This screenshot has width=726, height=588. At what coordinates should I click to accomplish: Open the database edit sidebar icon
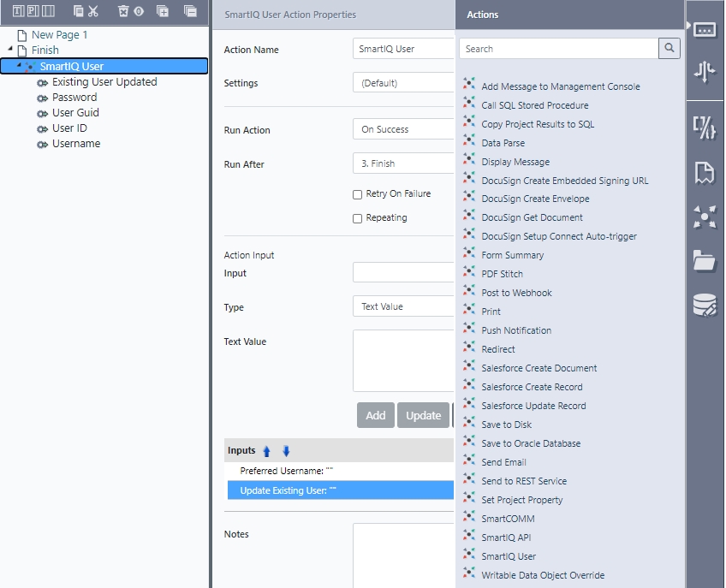coord(705,305)
